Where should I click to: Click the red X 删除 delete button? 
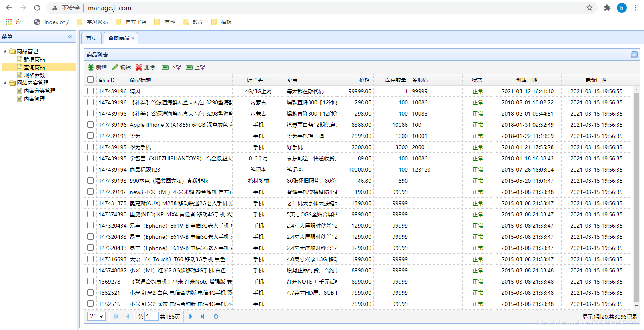145,67
